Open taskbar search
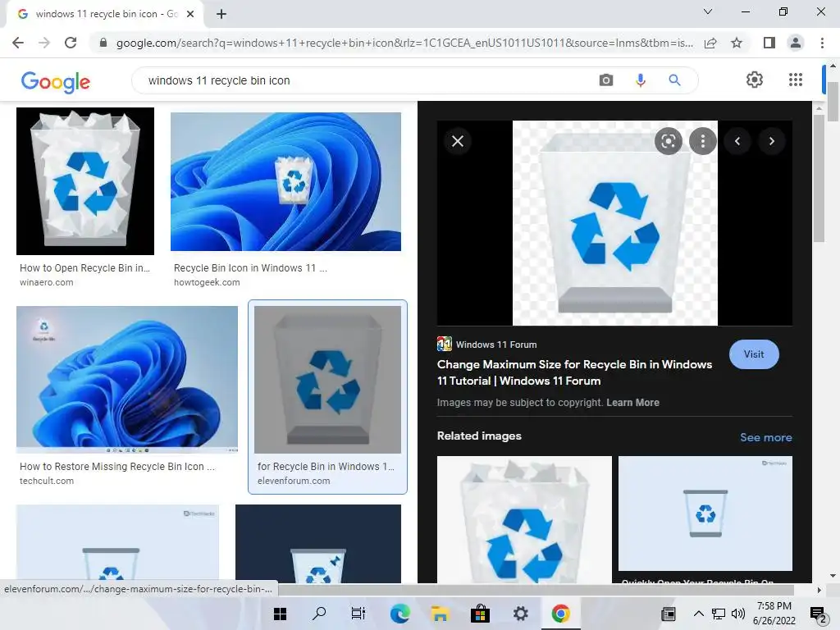Image resolution: width=840 pixels, height=630 pixels. [319, 614]
